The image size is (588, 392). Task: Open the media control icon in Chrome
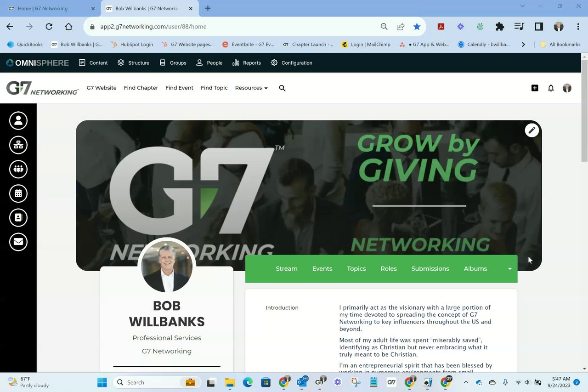519,27
